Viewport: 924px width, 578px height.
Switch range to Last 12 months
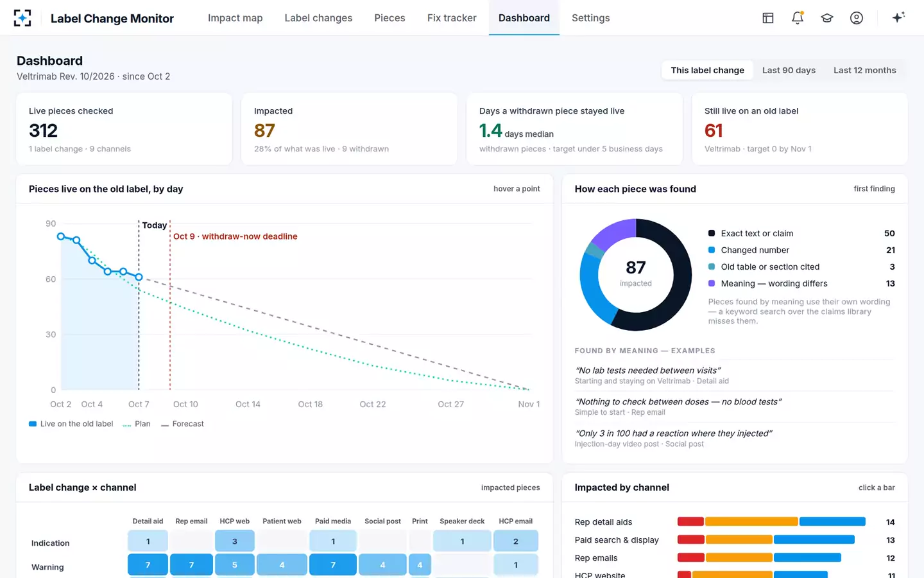point(864,70)
